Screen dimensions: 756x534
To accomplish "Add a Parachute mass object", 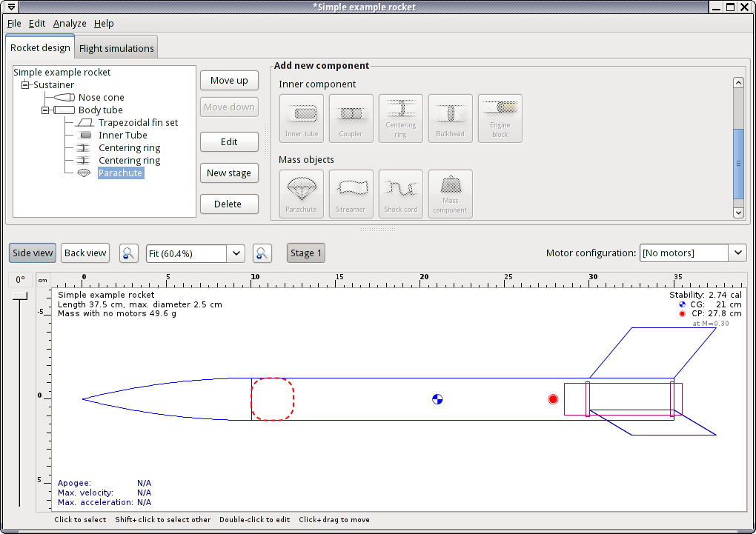I will pos(301,193).
